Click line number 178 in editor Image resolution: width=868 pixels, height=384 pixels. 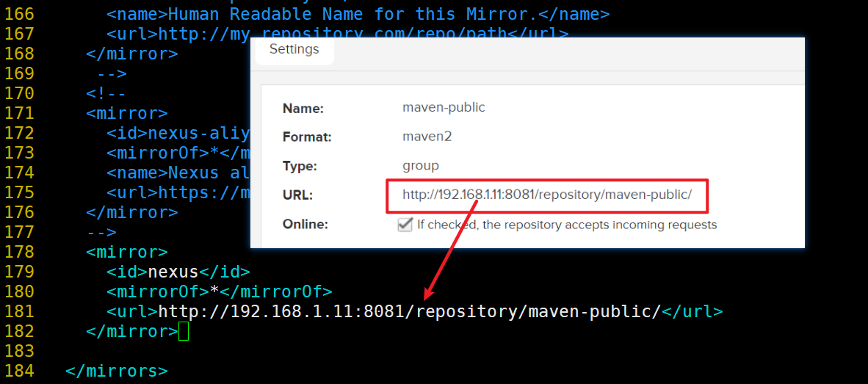pos(19,252)
